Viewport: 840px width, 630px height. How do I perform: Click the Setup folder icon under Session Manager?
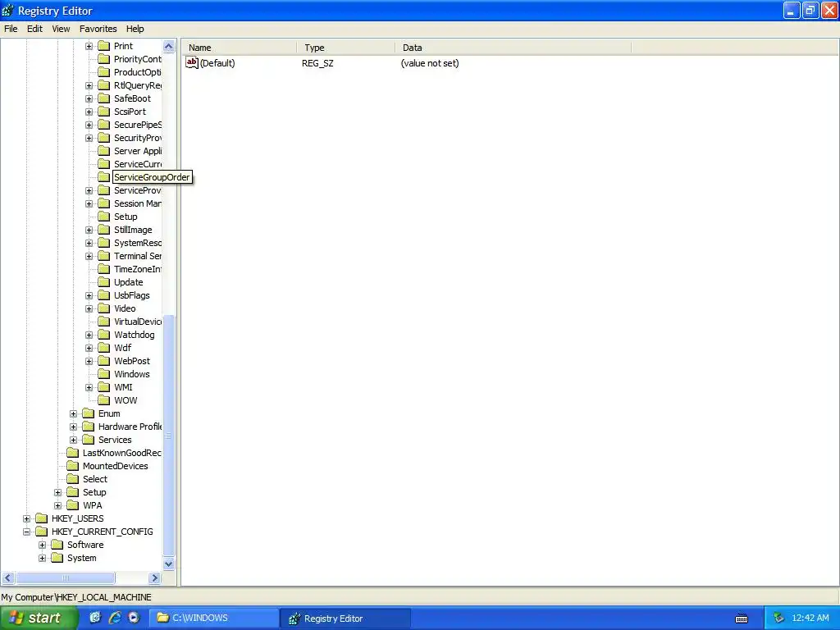pos(104,217)
